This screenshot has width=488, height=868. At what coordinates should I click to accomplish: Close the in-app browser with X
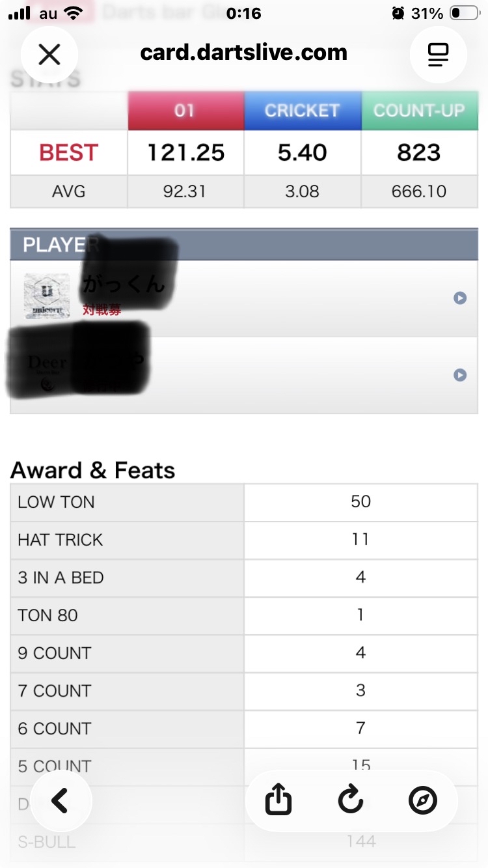pos(49,55)
